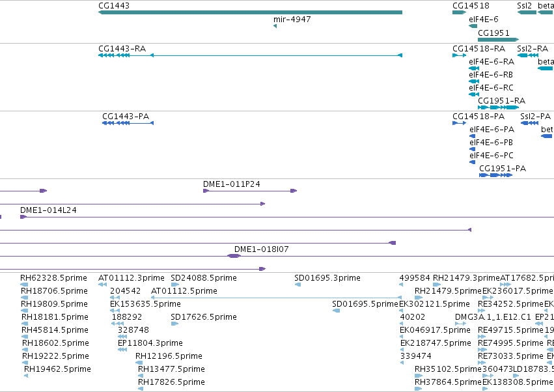Open the CG1443-RA transcript label
554x392 pixels.
(122, 48)
